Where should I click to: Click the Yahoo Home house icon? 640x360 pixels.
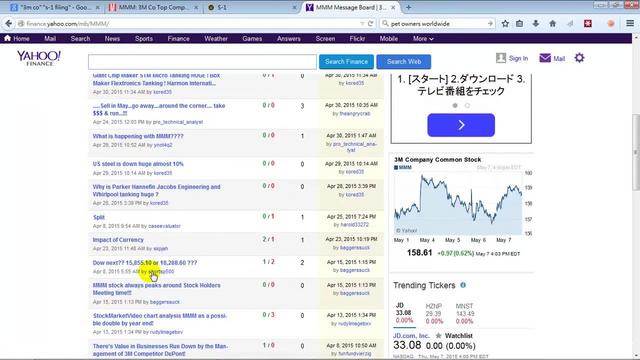[7, 38]
